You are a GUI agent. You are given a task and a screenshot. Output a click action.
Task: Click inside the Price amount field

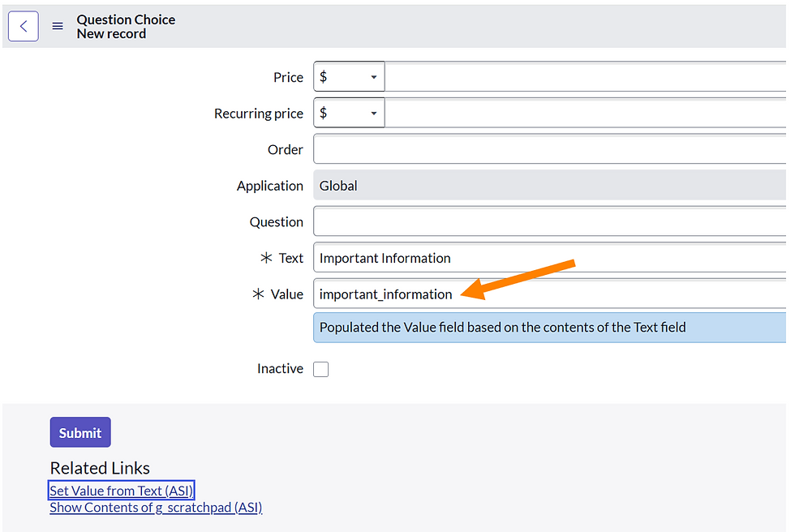point(568,76)
